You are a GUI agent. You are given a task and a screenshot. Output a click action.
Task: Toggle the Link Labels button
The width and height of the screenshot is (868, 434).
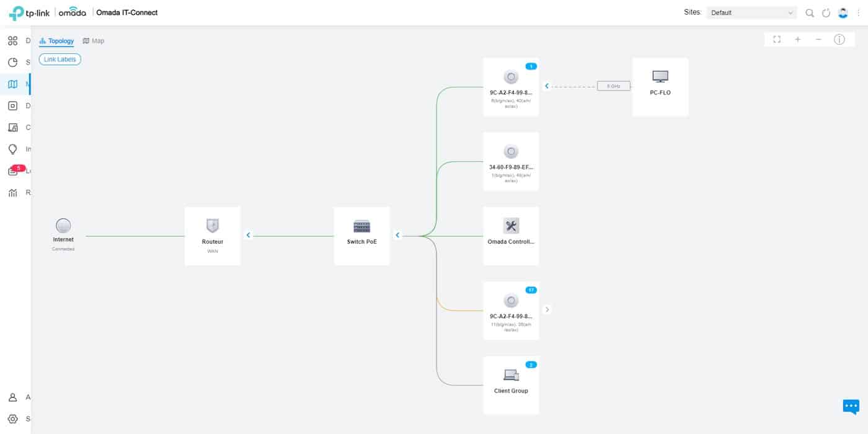click(60, 59)
